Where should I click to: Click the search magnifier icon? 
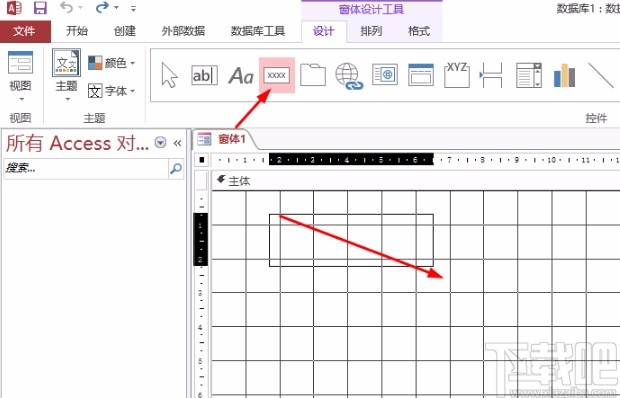coord(176,169)
